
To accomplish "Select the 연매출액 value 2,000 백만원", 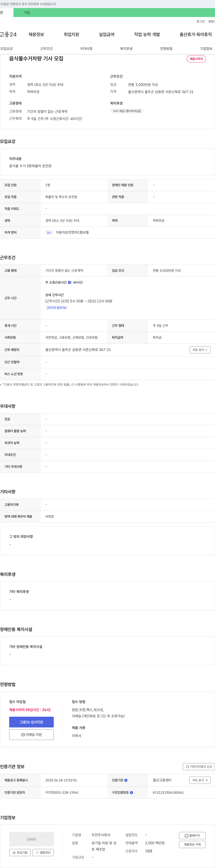I will coord(155,843).
